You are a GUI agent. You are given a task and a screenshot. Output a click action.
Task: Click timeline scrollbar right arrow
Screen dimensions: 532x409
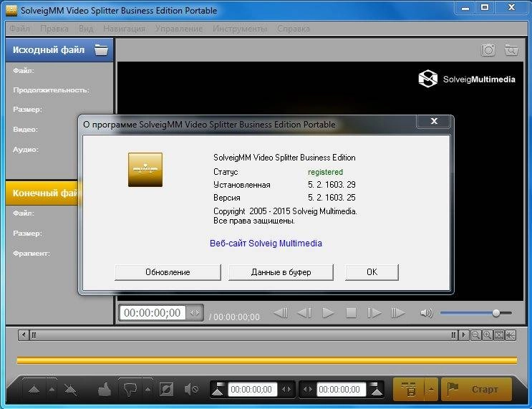click(463, 335)
